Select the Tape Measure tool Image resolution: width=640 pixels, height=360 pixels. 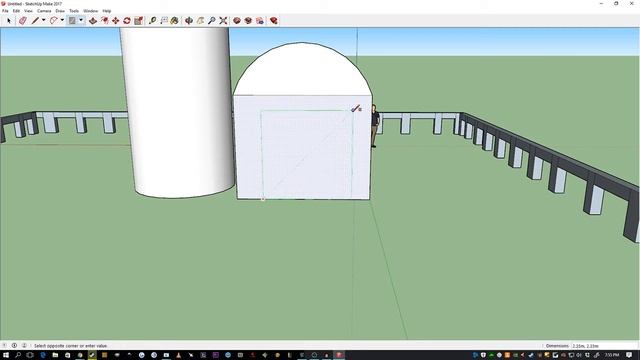[x=152, y=20]
